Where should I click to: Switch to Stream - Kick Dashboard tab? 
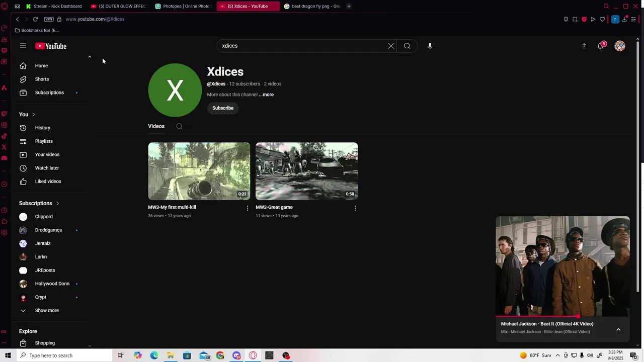click(x=53, y=6)
